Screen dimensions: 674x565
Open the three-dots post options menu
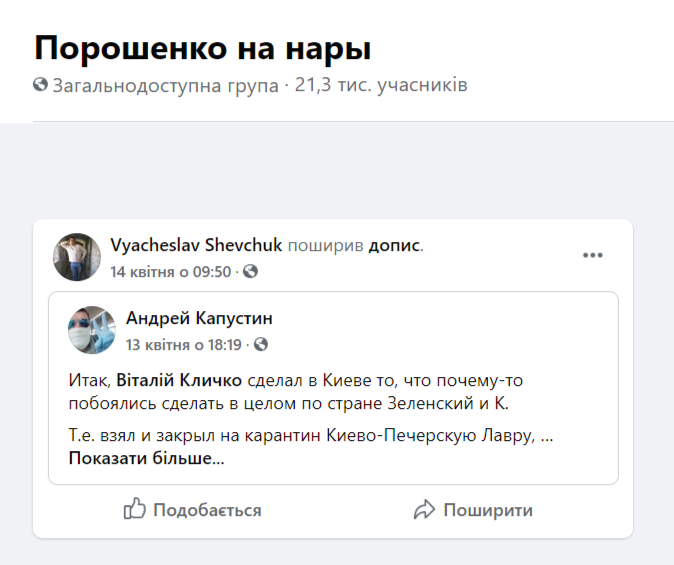coord(593,256)
